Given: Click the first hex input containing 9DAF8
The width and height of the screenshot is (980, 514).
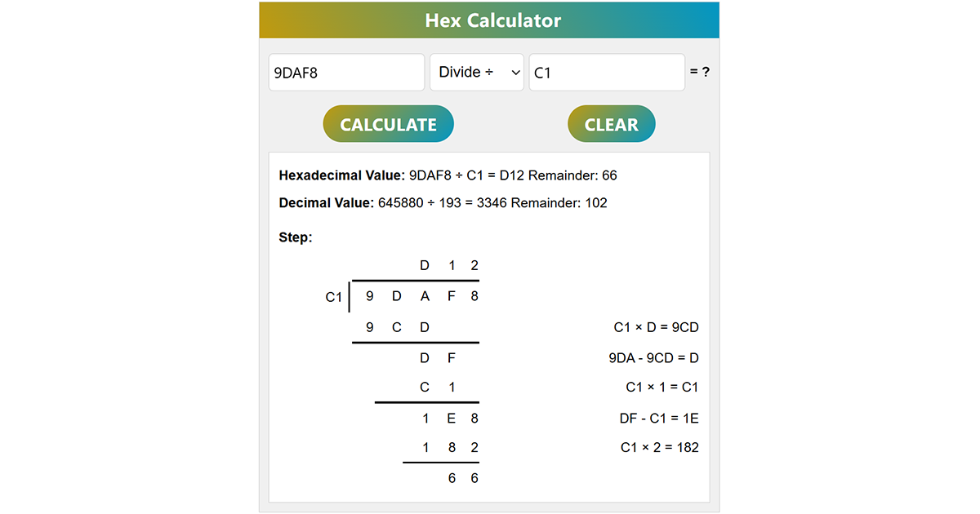Looking at the screenshot, I should click(345, 73).
